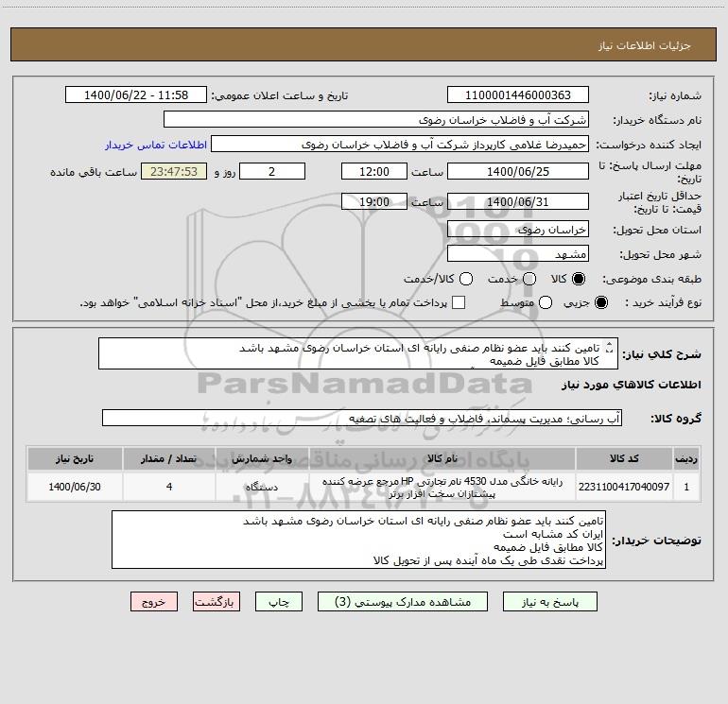Click the بازگشت back button

[x=217, y=602]
